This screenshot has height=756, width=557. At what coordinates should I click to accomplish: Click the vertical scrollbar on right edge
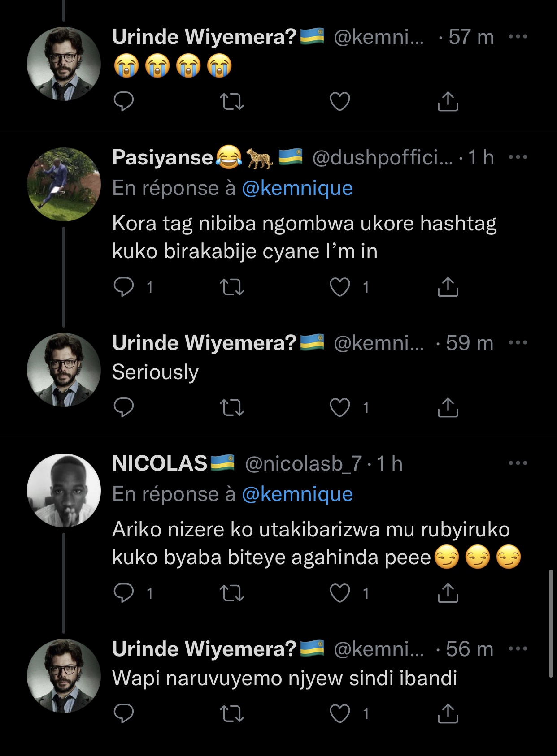[551, 623]
